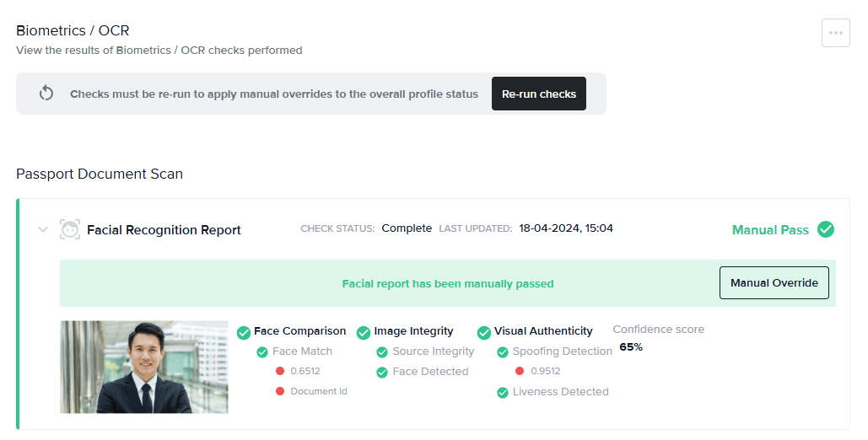868x440 pixels.
Task: Click the Spoofing Detection result label
Action: point(562,351)
